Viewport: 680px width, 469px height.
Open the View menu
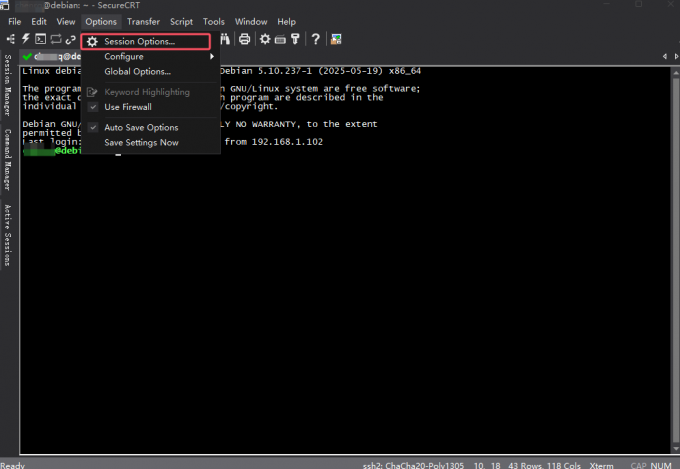click(x=65, y=22)
